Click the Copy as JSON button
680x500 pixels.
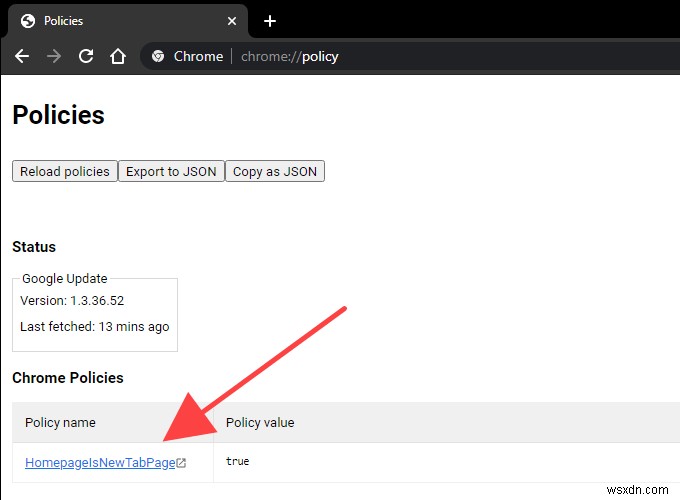coord(275,171)
